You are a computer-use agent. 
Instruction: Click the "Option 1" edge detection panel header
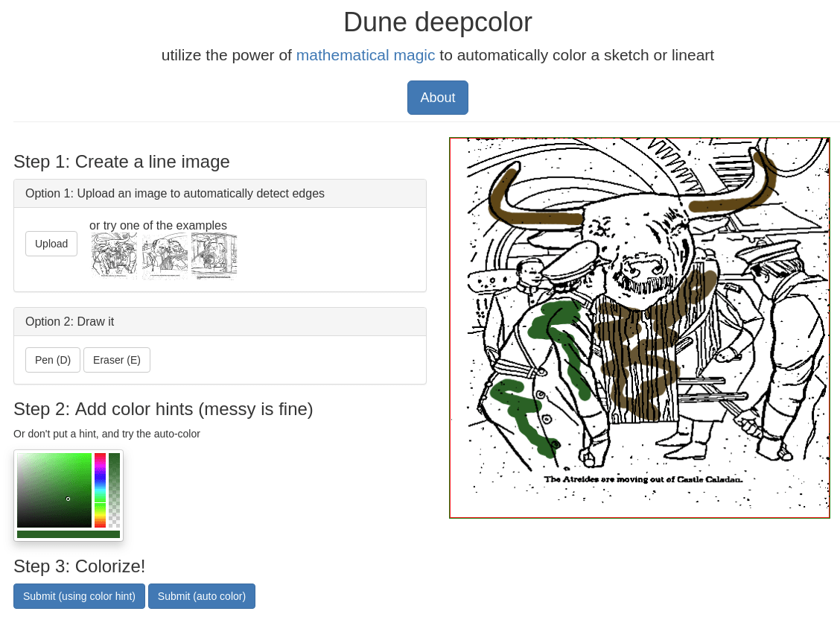(x=175, y=193)
